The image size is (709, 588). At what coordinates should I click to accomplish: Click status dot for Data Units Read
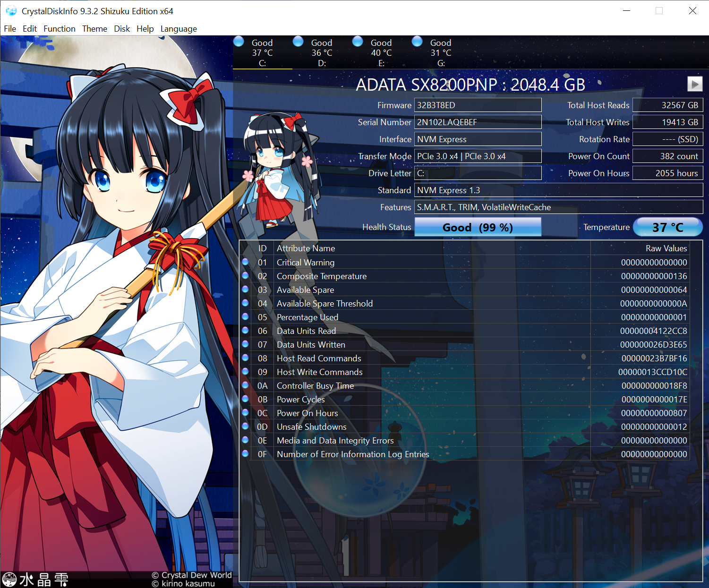click(245, 330)
